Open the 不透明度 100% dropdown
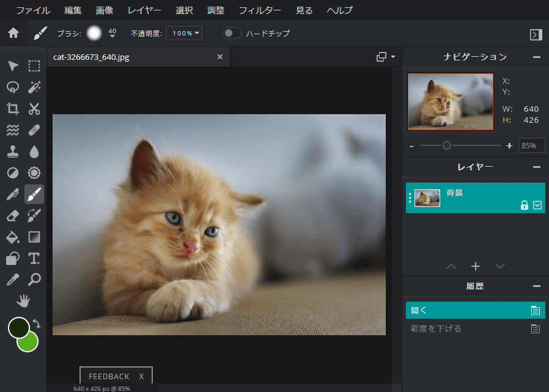The image size is (549, 392). [183, 34]
